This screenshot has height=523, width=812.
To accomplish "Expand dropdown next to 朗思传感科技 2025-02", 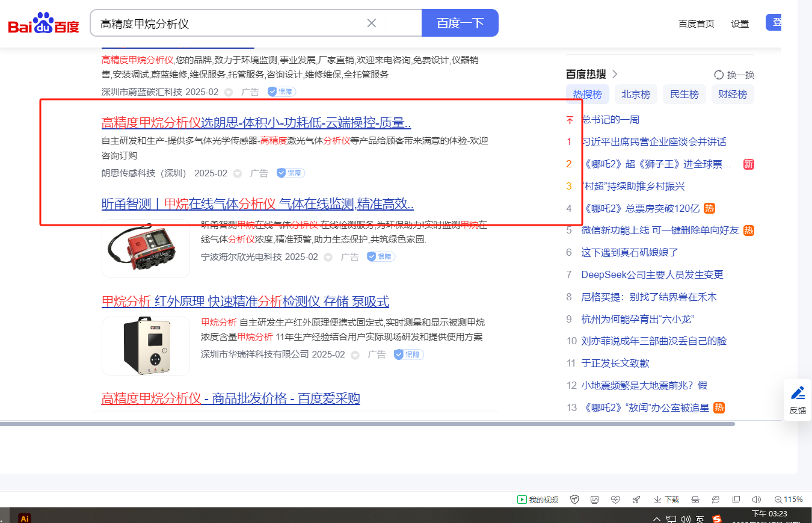I will point(238,174).
